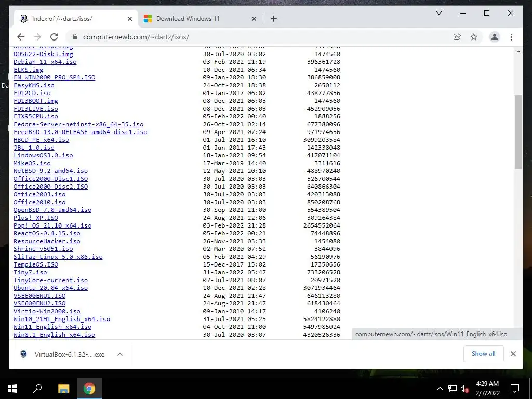Open the Chrome profile menu
532x399 pixels.
[x=495, y=37]
